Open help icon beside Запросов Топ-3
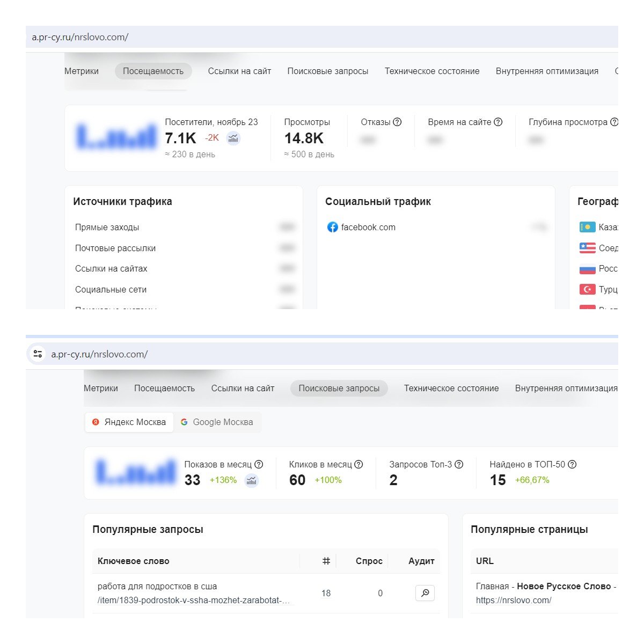 pos(459,464)
